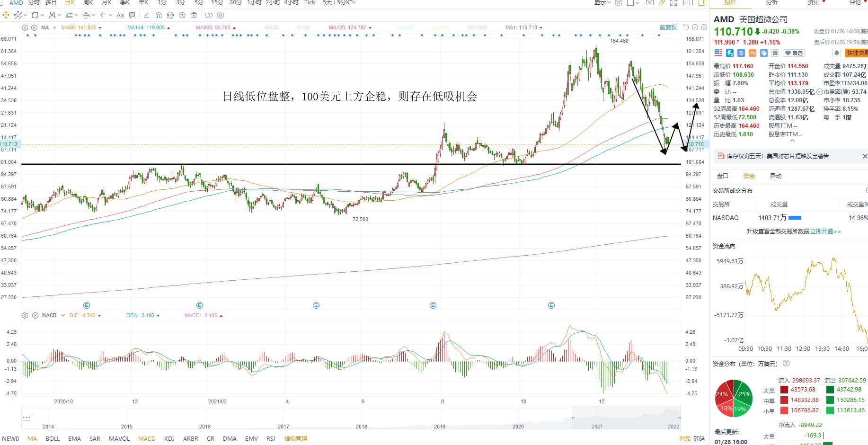Toggle MA1000 line visibility

(x=478, y=27)
